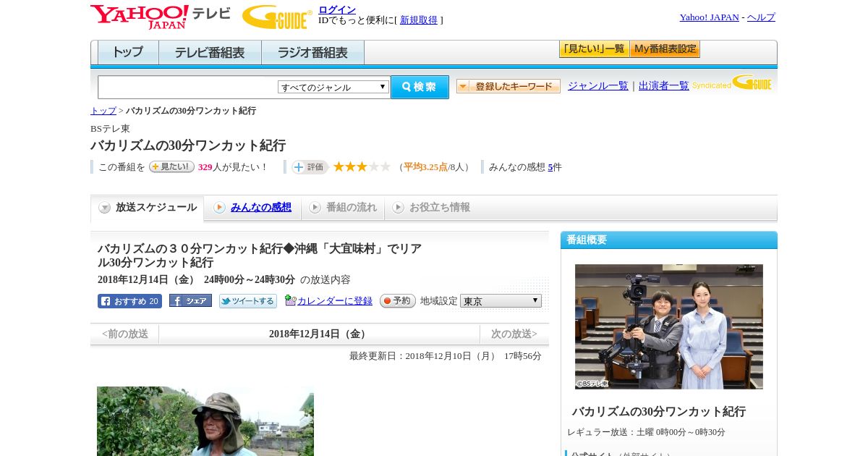This screenshot has height=456, width=868.
Task: Click the カレンダーに登録 link
Action: (x=335, y=301)
